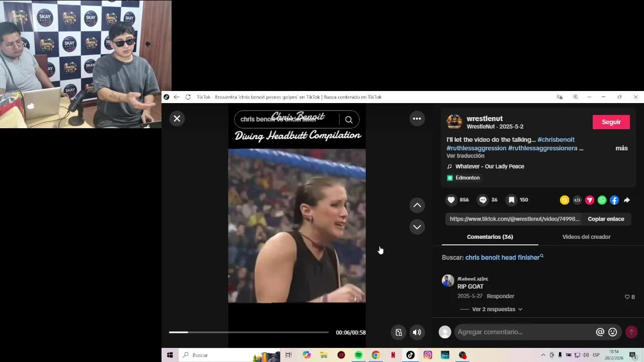Open Spotify from taskbar
644x362 pixels.
(x=358, y=355)
